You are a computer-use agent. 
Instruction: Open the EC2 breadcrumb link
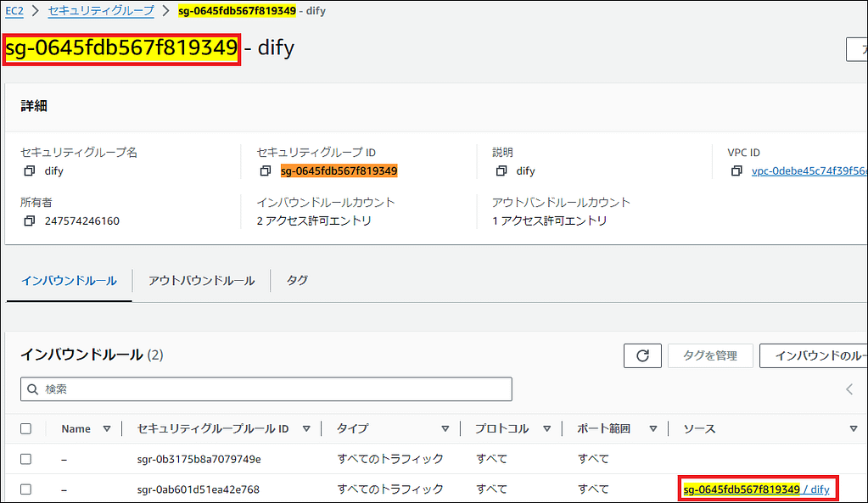point(15,11)
